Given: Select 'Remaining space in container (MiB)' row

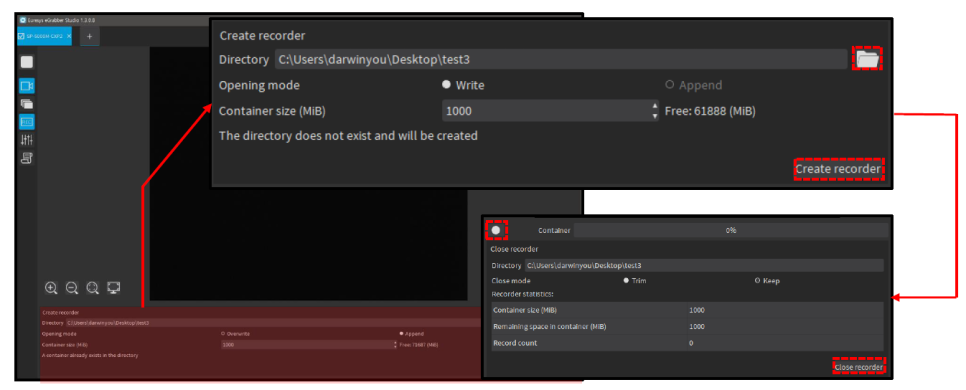Looking at the screenshot, I should [687, 327].
